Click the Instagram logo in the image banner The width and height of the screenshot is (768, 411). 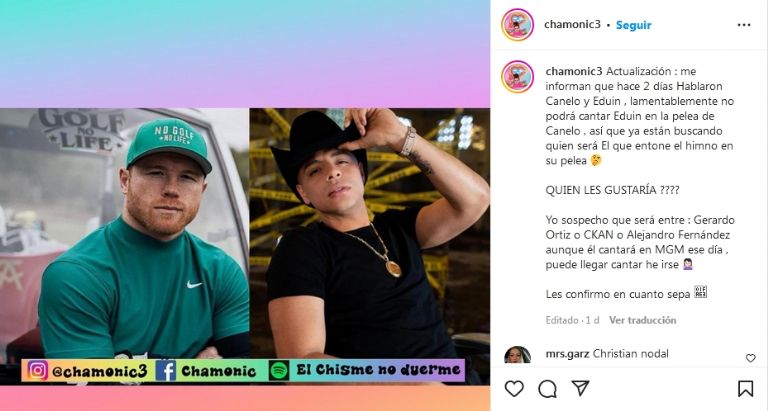click(38, 370)
